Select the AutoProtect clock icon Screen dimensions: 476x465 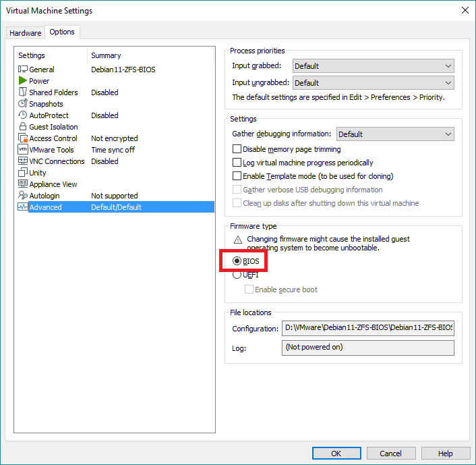[x=23, y=115]
